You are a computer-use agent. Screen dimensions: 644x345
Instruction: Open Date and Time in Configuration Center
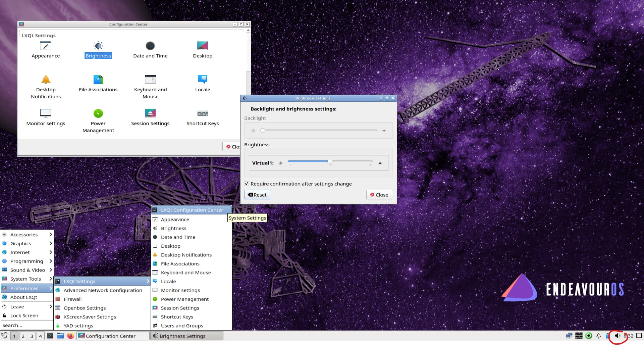tap(150, 50)
